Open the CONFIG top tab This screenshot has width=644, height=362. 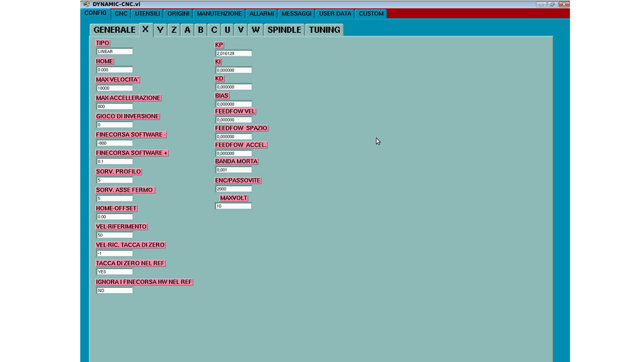click(95, 13)
